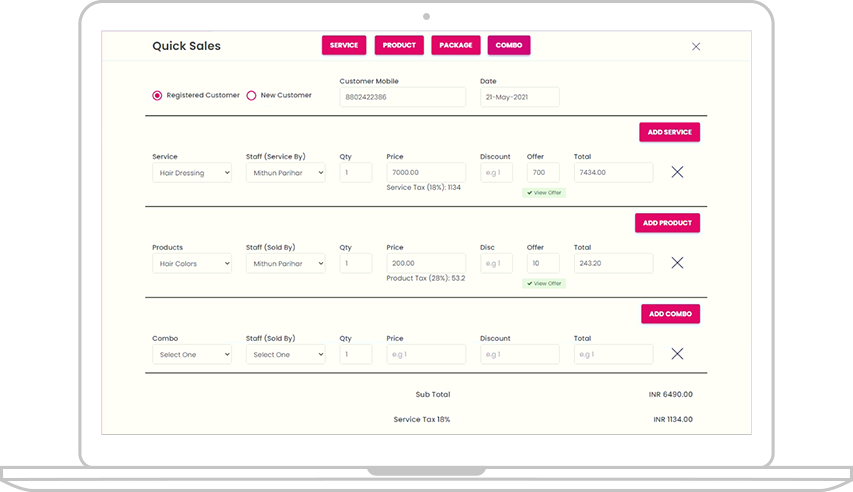Expand Staff dropdown in the Combo row
Image resolution: width=853 pixels, height=492 pixels.
pos(285,355)
